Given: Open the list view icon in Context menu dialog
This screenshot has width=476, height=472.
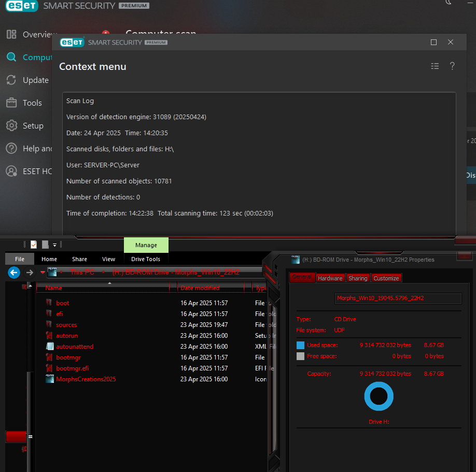Looking at the screenshot, I should click(435, 66).
